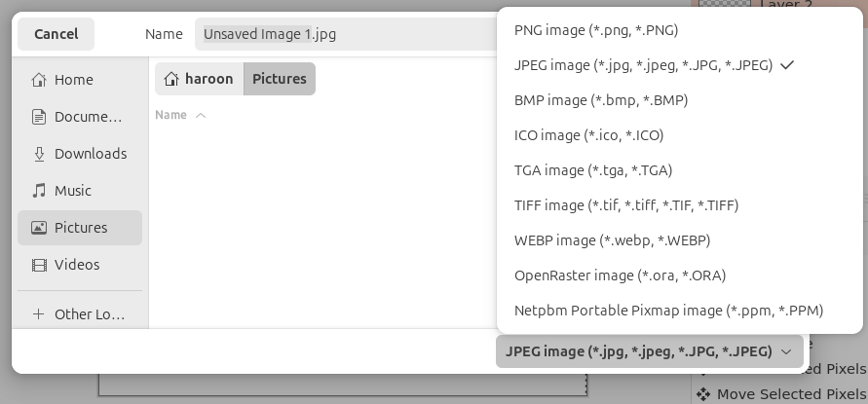Screen dimensions: 868x404
Task: Choose BMP image format from the list
Action: coord(601,100)
